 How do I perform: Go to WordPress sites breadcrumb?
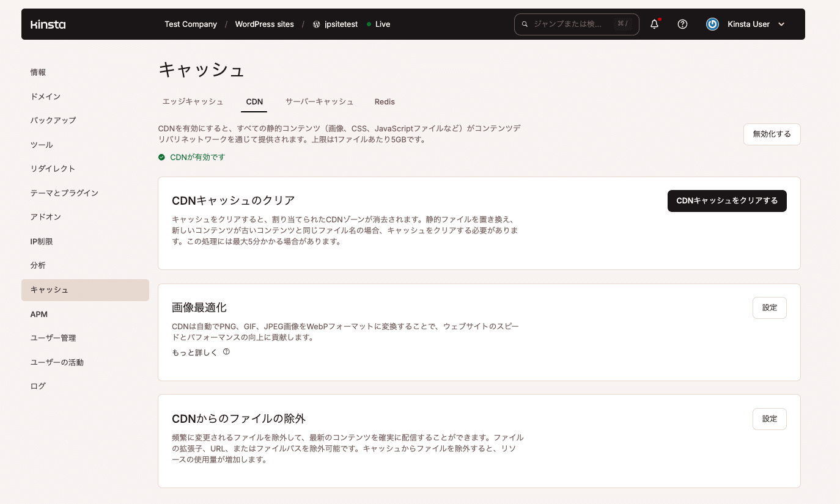pos(265,24)
